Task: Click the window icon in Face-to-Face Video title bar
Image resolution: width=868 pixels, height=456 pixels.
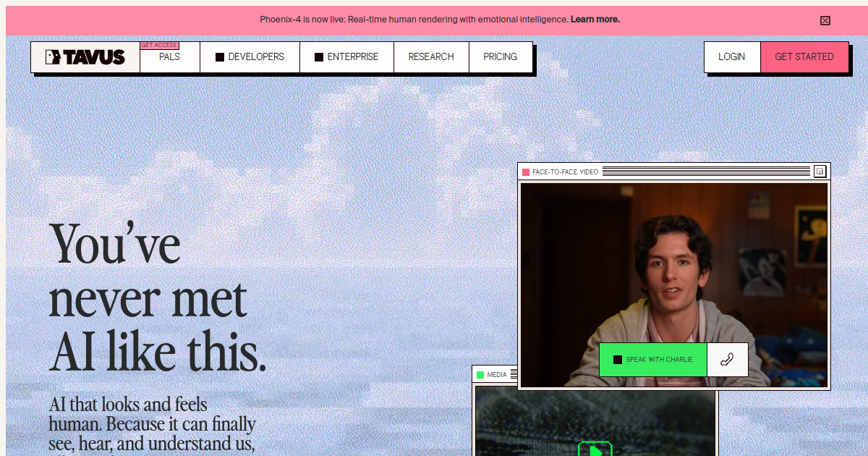Action: (x=820, y=172)
